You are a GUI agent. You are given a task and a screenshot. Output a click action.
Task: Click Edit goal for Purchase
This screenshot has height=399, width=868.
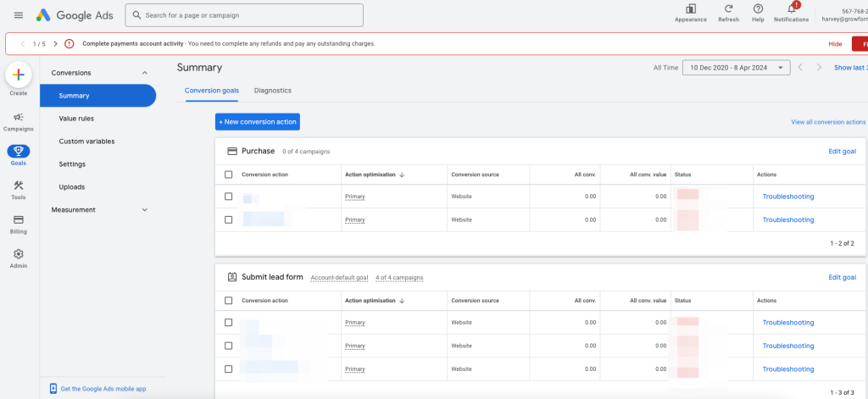[x=842, y=152]
